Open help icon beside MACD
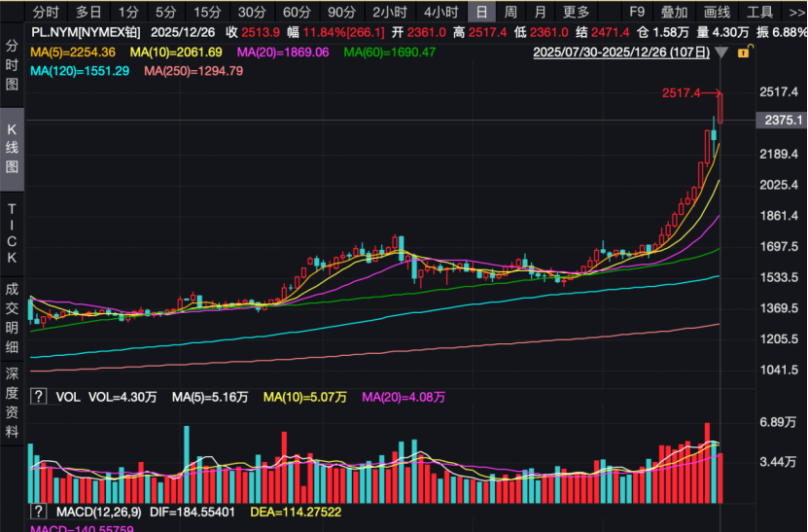The width and height of the screenshot is (808, 532). [39, 512]
